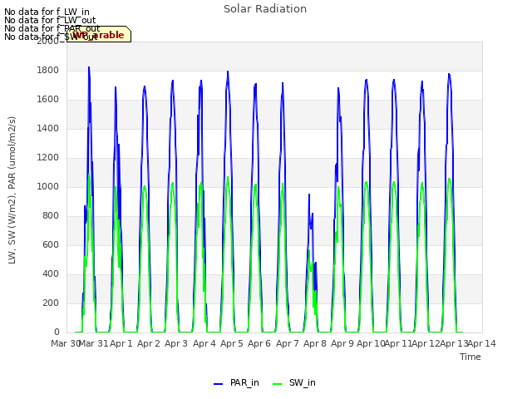Screen dimensions: 532x399
Task: Click the green SW_in legend color marker
Action: [x=277, y=384]
